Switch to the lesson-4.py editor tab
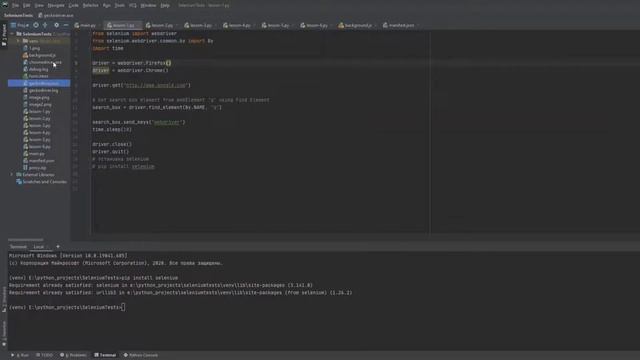The height and width of the screenshot is (360, 640). coord(238,25)
